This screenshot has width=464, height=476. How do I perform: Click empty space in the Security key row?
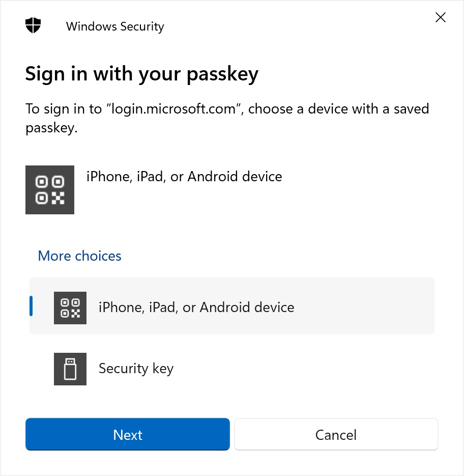(x=305, y=369)
